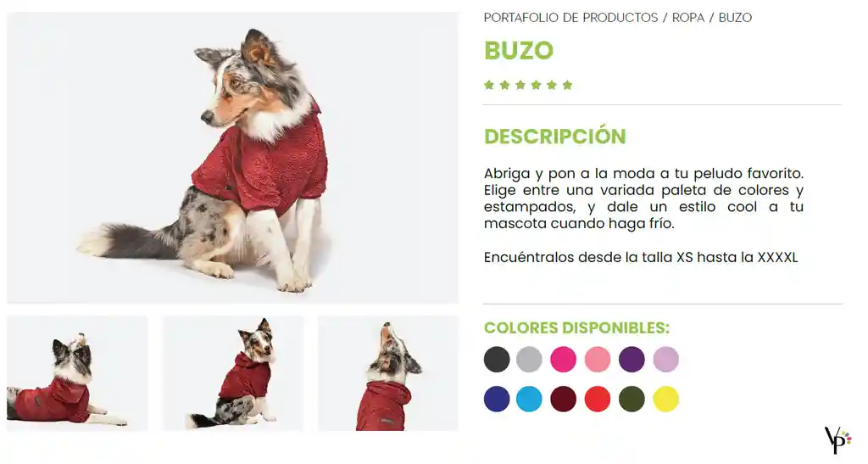Select the black color swatch
Image resolution: width=868 pixels, height=464 pixels.
pos(497,360)
